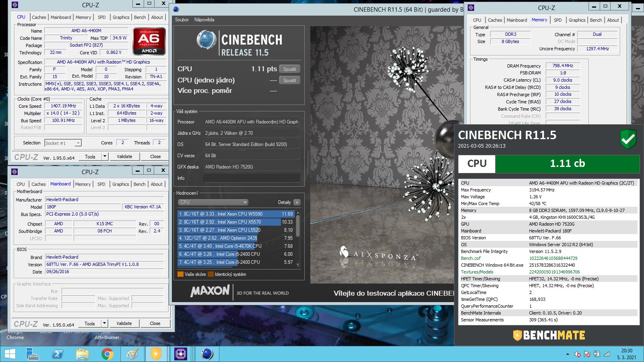Screen dimensions: 644x362
Task: Click Validate in Mainboard CPU-Z window
Action: coord(124,323)
